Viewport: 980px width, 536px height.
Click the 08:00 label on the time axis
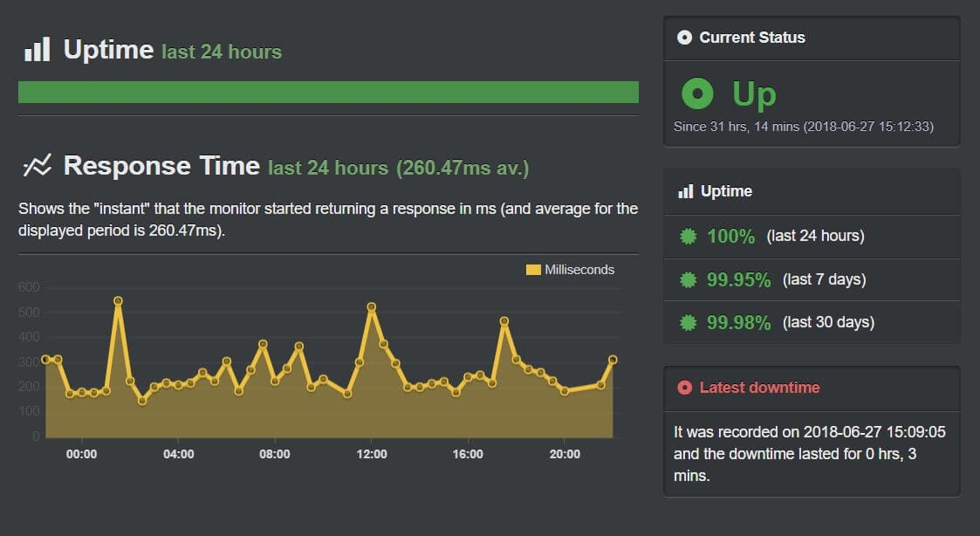pyautogui.click(x=275, y=454)
